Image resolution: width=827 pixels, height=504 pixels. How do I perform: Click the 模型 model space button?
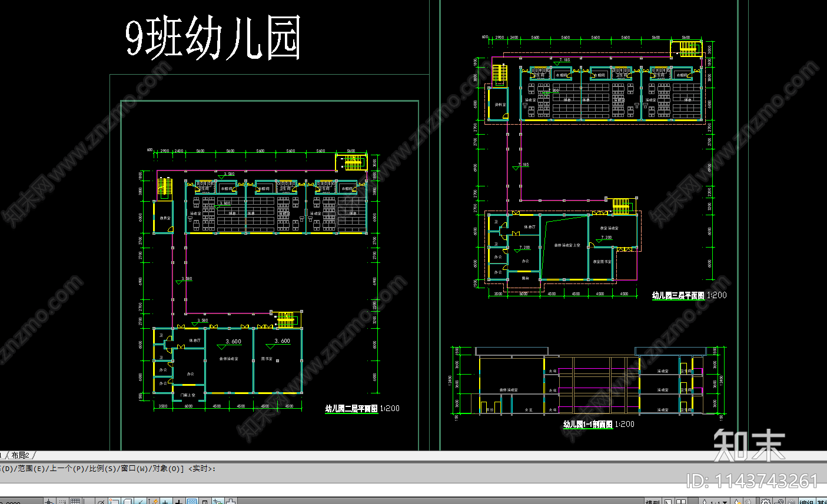pyautogui.click(x=653, y=501)
